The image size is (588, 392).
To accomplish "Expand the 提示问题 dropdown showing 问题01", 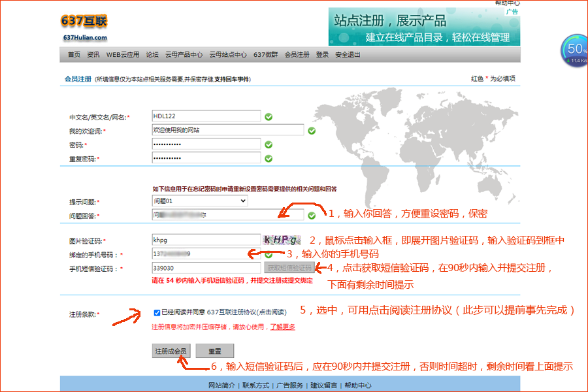I will 199,201.
